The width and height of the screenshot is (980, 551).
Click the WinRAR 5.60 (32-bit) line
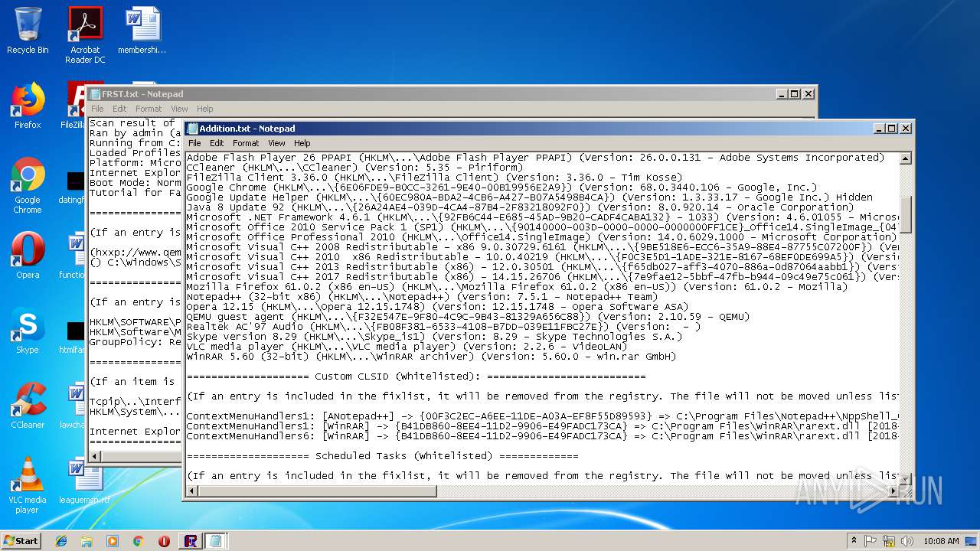coord(431,357)
